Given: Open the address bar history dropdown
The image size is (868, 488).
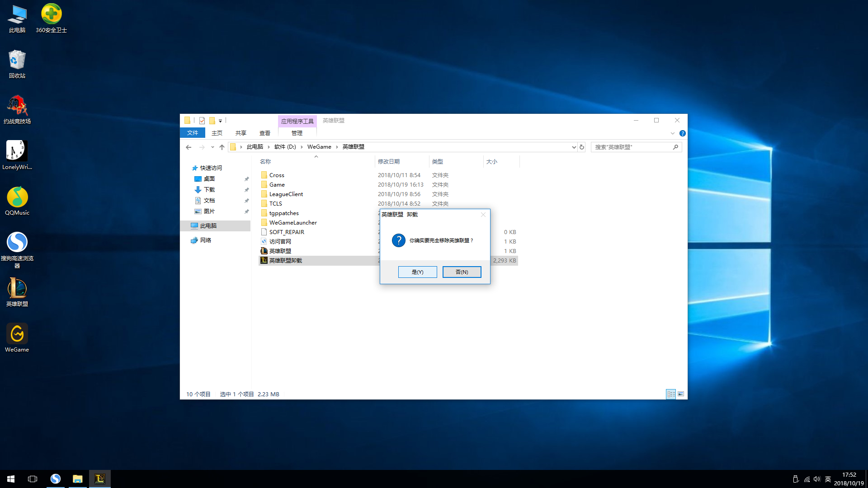Looking at the screenshot, I should [x=574, y=147].
